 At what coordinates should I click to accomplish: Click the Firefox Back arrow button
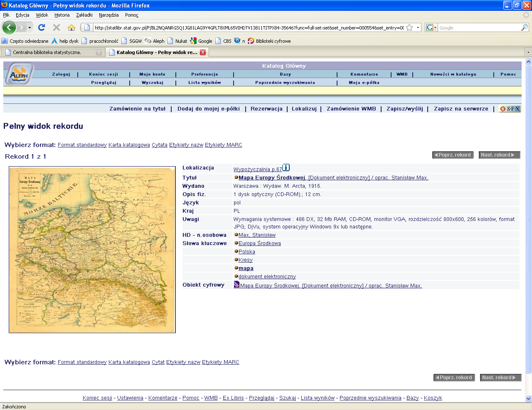click(9, 27)
